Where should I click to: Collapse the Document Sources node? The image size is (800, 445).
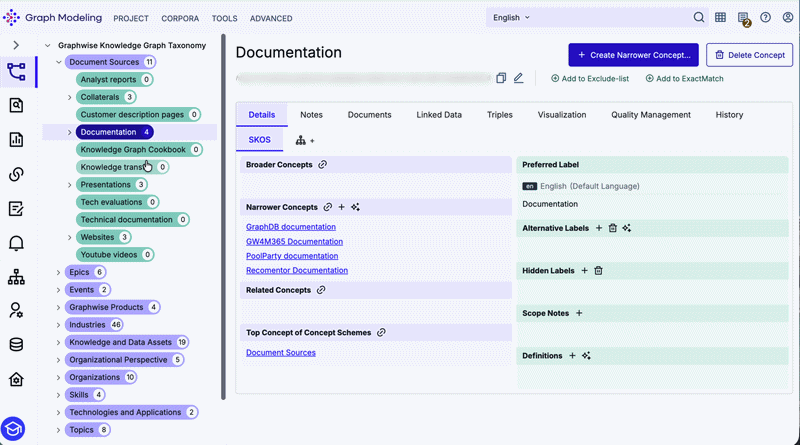[x=59, y=62]
